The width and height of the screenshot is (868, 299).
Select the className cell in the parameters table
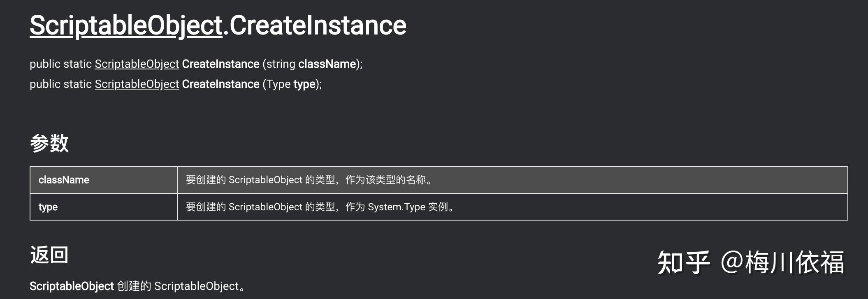pos(104,180)
